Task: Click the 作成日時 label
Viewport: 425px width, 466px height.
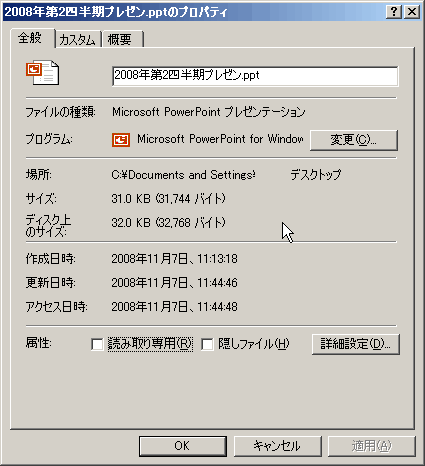Action: (51, 259)
